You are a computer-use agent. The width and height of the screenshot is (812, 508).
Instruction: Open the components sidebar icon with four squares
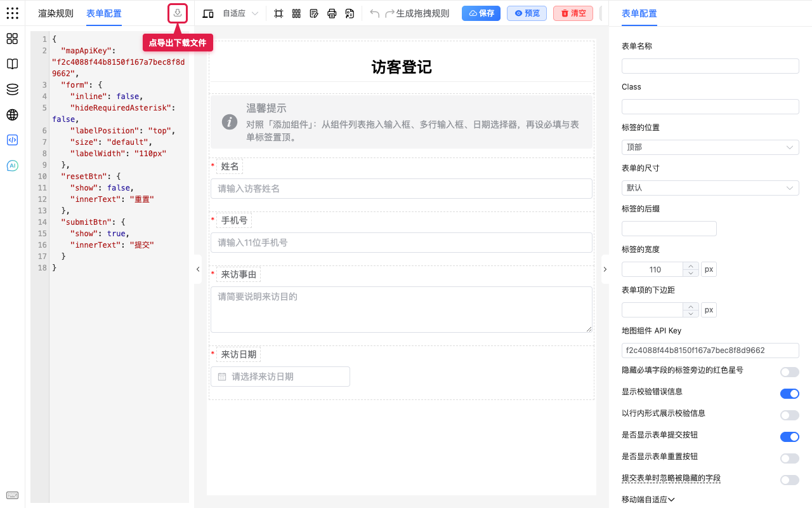point(12,39)
